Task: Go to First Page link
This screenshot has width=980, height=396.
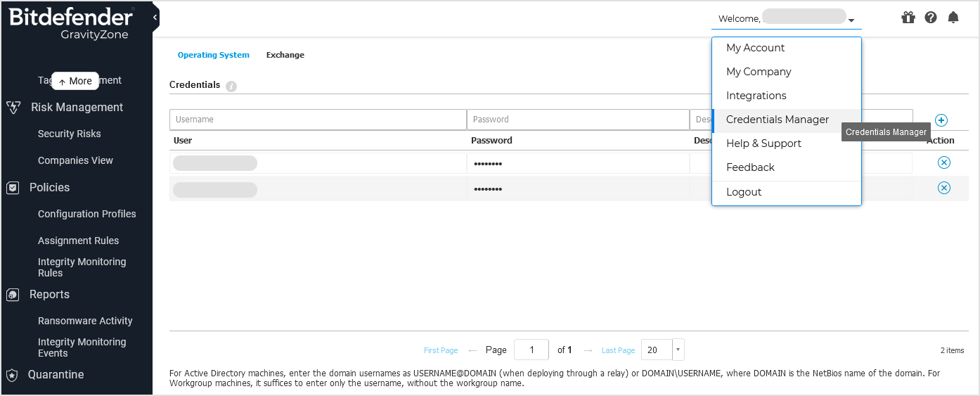Action: click(441, 350)
